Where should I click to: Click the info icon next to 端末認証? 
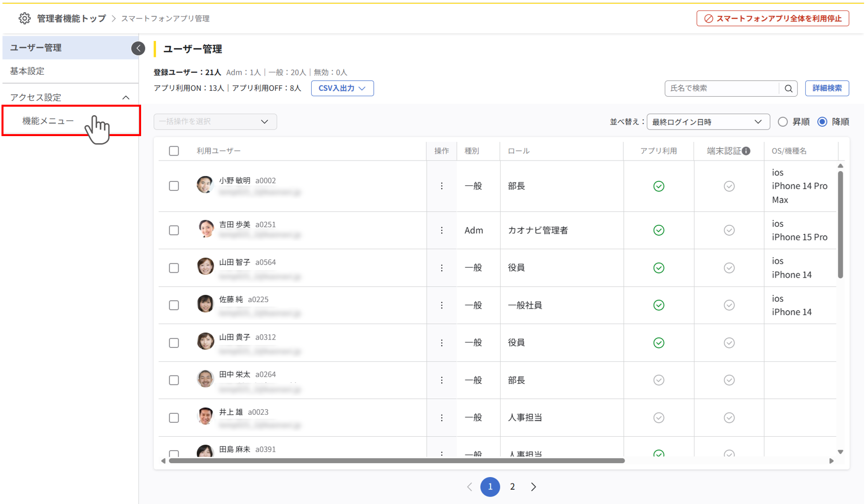pos(746,151)
